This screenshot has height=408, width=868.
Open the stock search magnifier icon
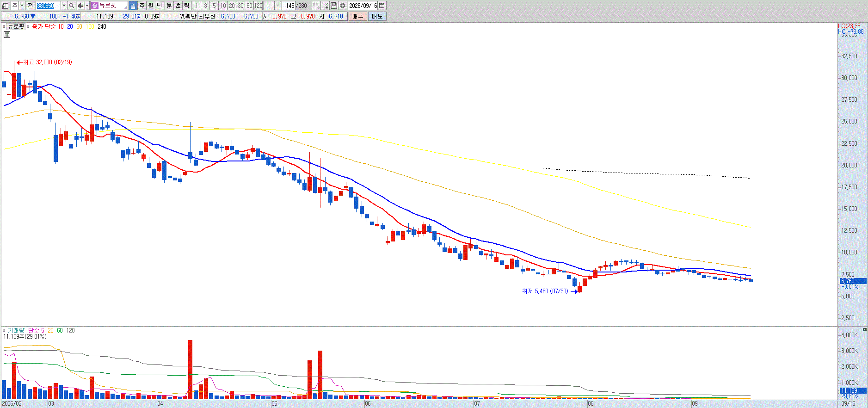click(x=72, y=6)
